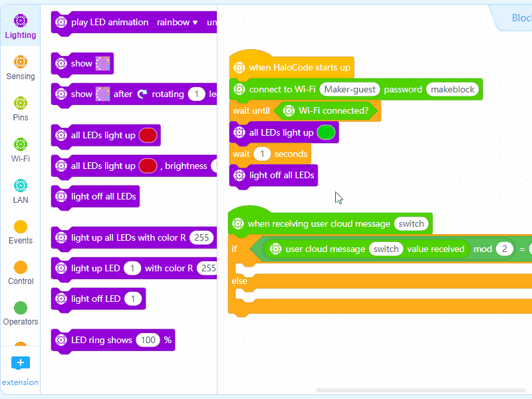Click the Wi-Fi password field makeblock
This screenshot has width=532, height=399.
coord(453,89)
